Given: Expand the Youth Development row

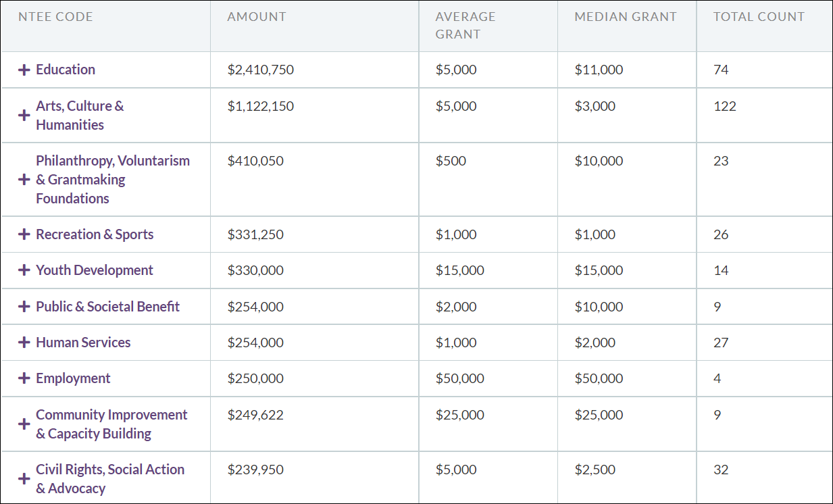Looking at the screenshot, I should click(24, 270).
